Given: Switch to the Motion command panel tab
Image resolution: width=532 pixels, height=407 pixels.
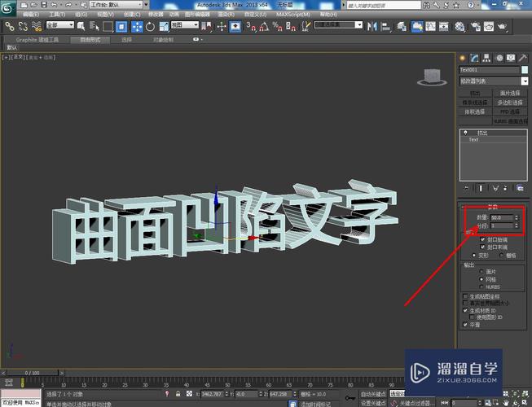Looking at the screenshot, I should [x=499, y=58].
